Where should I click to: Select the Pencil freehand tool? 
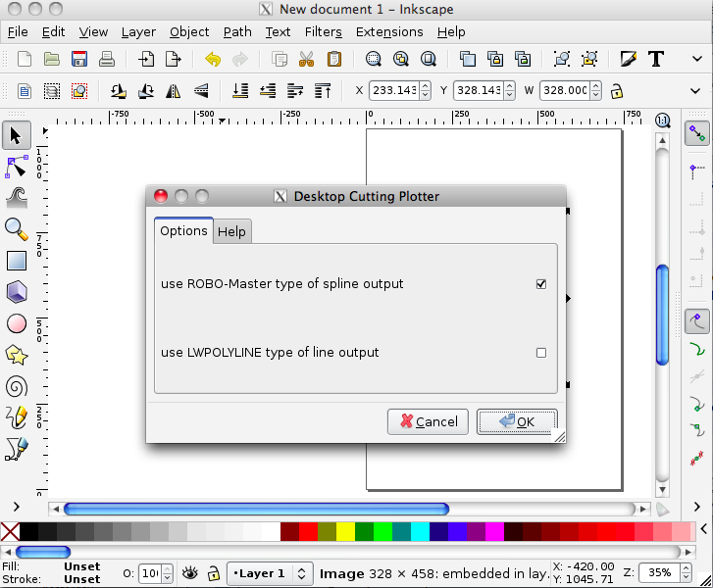coord(17,417)
